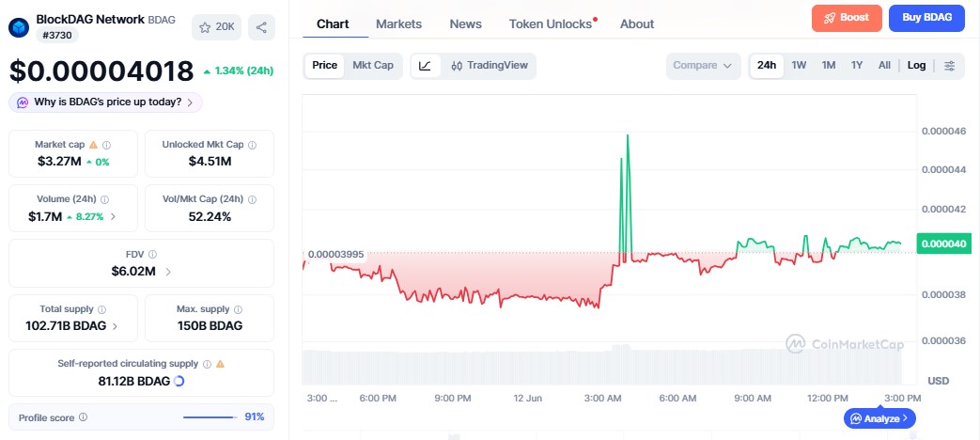Open the Compare dropdown

(703, 66)
